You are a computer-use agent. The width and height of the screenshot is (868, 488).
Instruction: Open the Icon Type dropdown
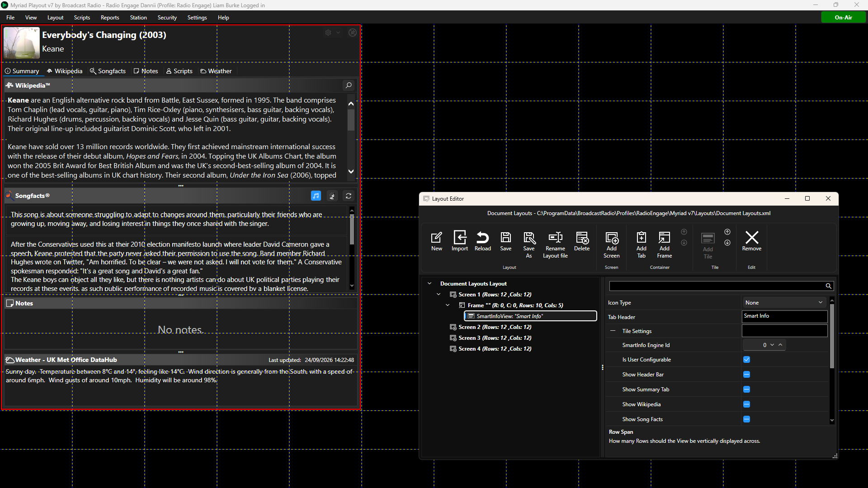point(784,303)
